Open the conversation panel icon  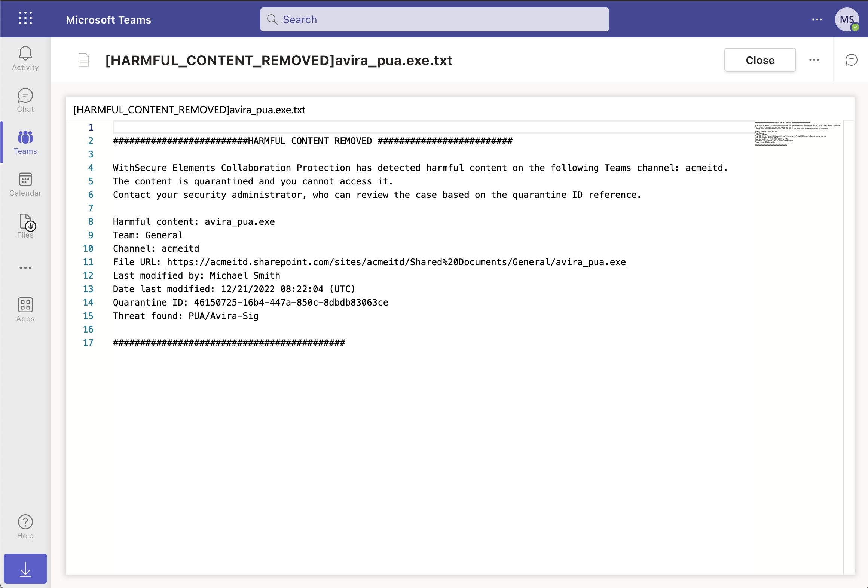[851, 60]
